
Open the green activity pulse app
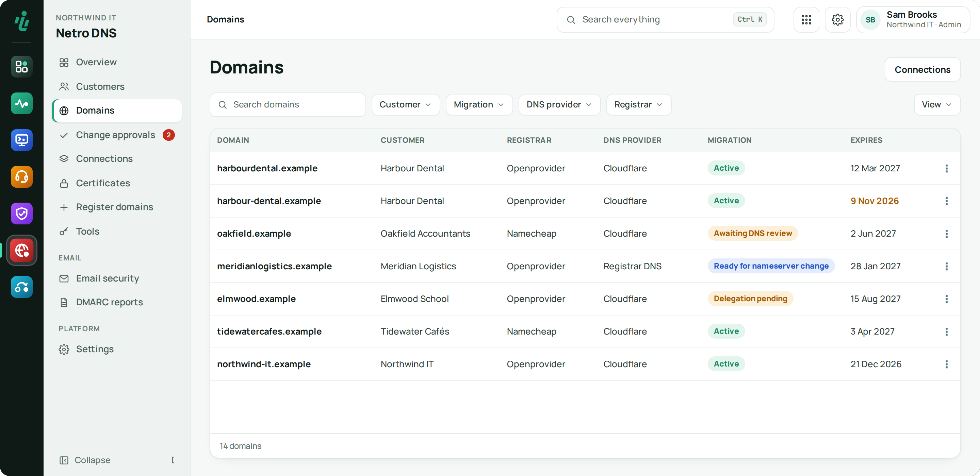22,103
